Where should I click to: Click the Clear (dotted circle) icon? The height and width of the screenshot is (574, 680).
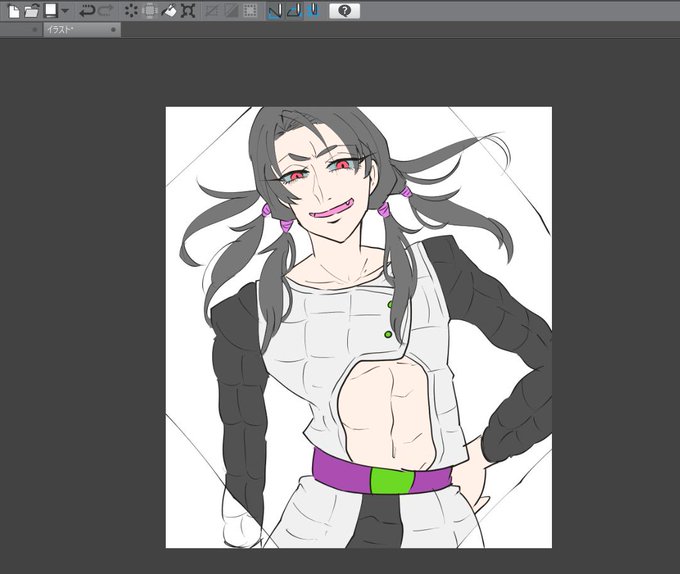point(131,11)
